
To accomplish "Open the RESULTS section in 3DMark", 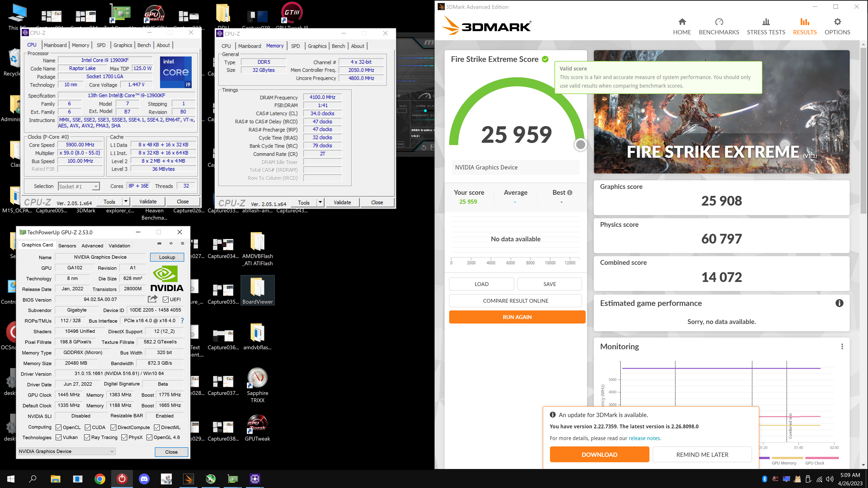I will tap(804, 27).
